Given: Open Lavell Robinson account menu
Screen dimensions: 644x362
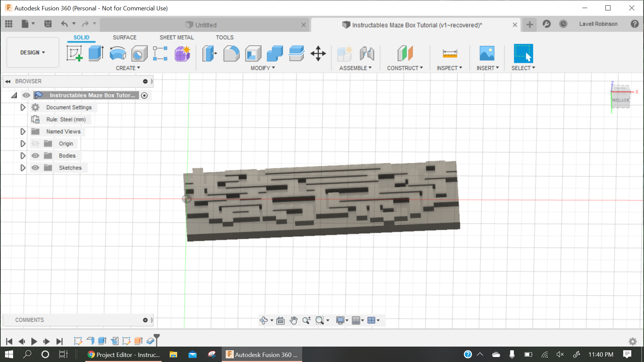Looking at the screenshot, I should (598, 24).
